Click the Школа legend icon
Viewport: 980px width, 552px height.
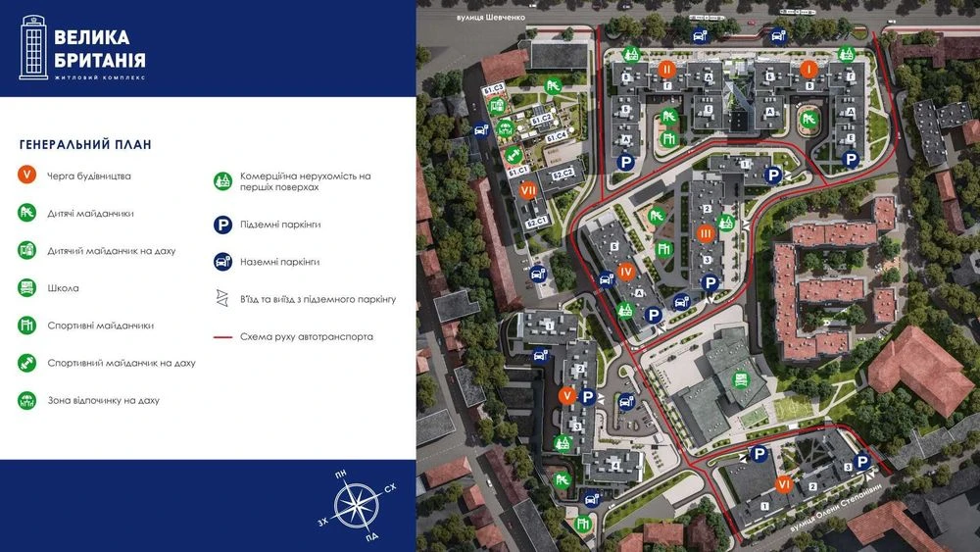click(26, 287)
